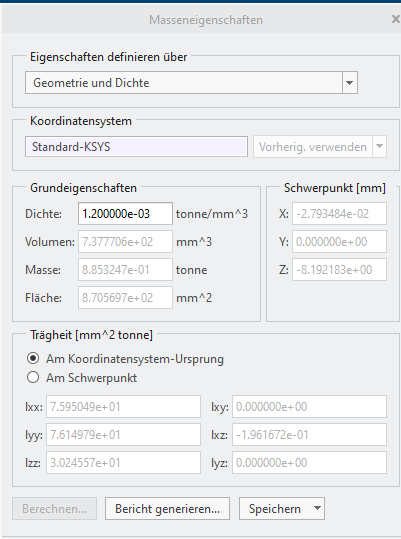Viewport: 401px width, 539px height.
Task: Click the Vorherig. verwenden button
Action: tap(313, 147)
